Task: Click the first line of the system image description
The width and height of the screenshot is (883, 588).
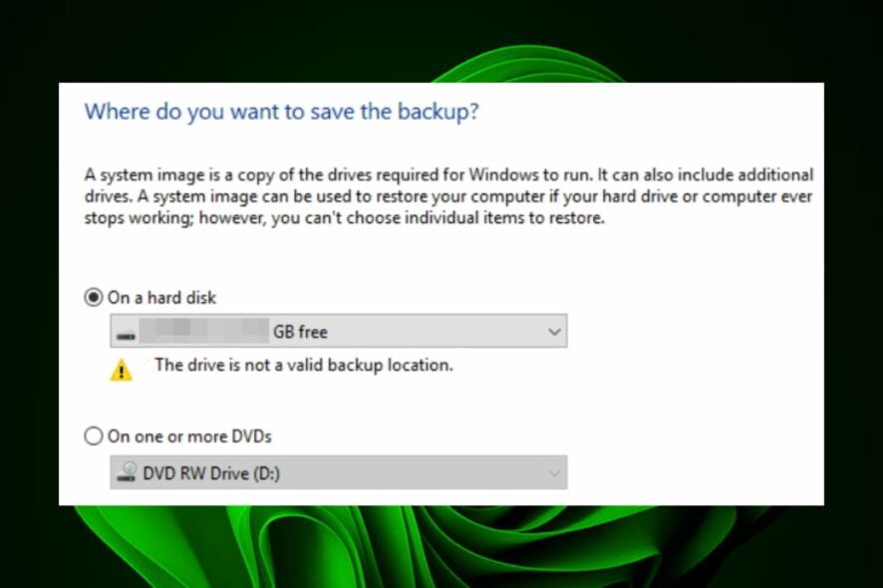Action: [448, 174]
